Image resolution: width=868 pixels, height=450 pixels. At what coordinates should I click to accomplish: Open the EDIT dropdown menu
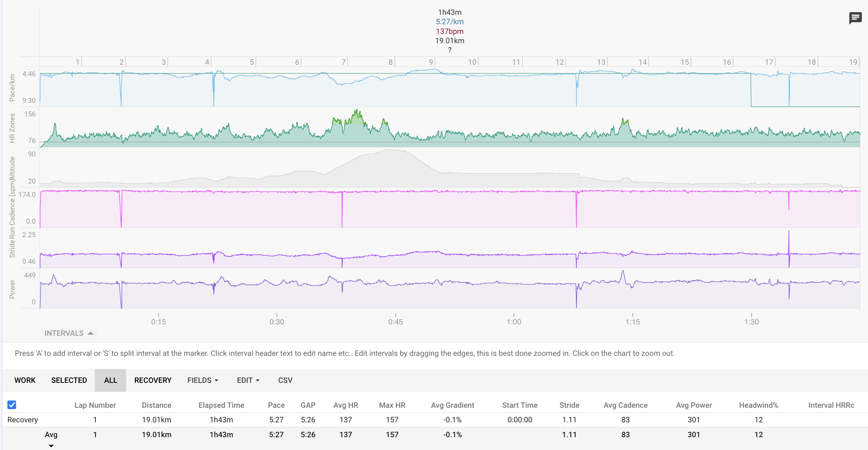[248, 380]
